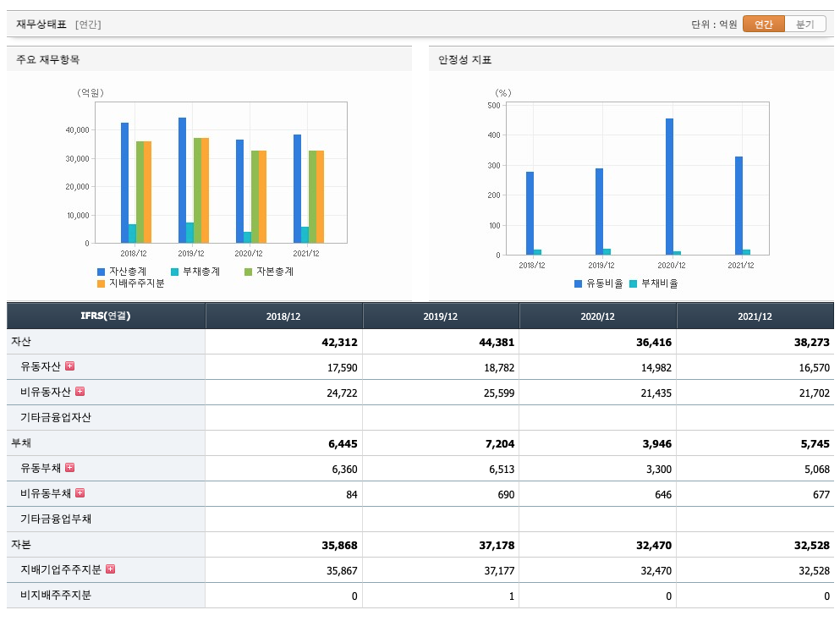Click the 기타금융업부채 row label
This screenshot has height=621, width=840.
point(56,519)
